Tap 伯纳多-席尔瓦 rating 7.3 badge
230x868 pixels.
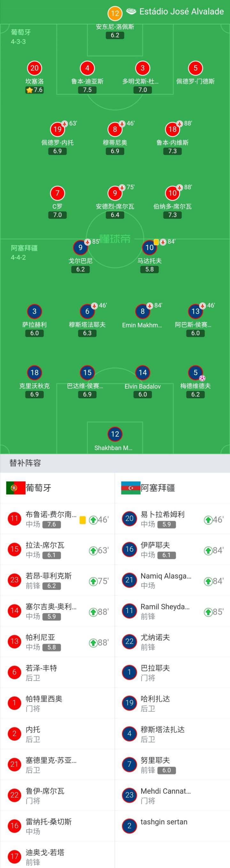[x=172, y=215]
